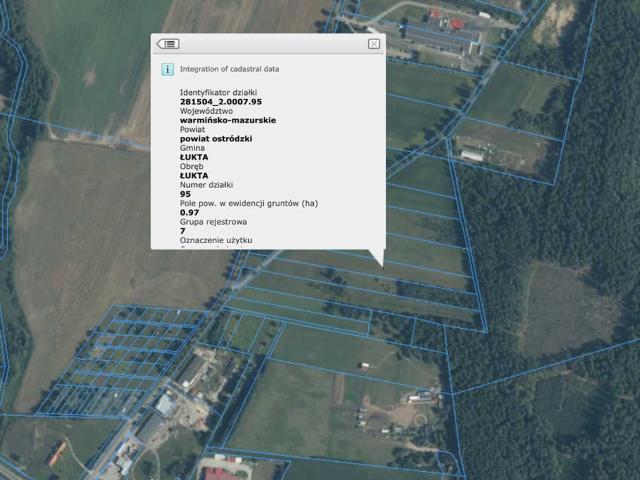Click 'Pole pow. w ewidencji gruntów (ha)' label
The image size is (640, 480).
pyautogui.click(x=249, y=203)
